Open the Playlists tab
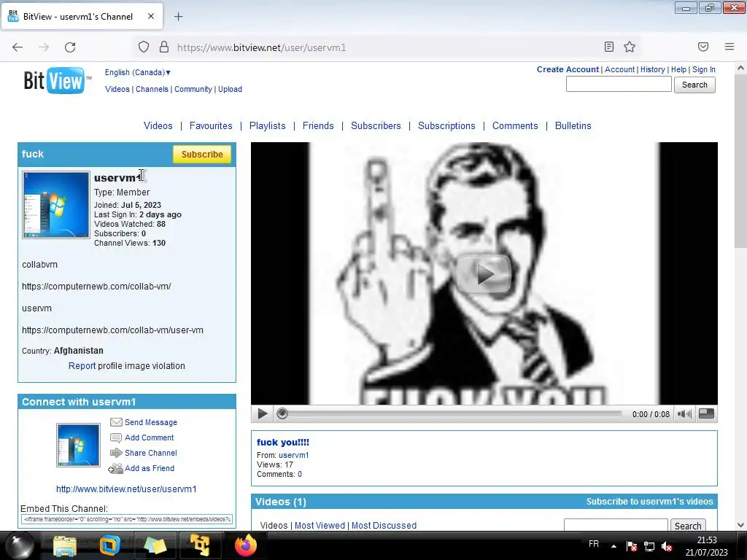 [x=267, y=125]
